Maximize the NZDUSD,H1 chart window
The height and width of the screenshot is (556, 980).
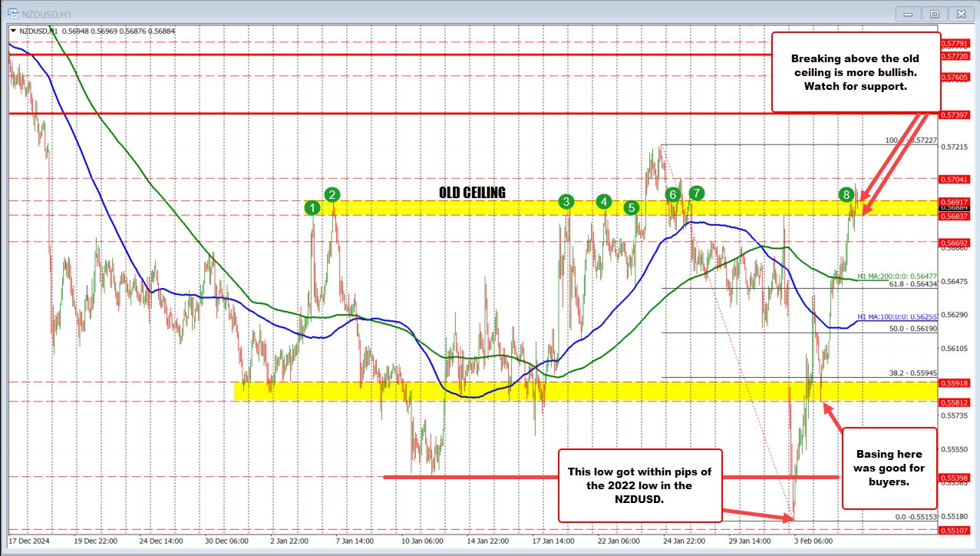[x=935, y=13]
